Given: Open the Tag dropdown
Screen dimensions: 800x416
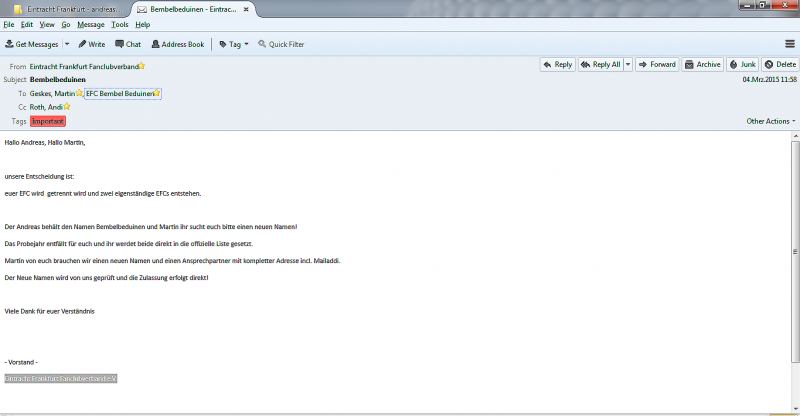Looking at the screenshot, I should coord(234,44).
